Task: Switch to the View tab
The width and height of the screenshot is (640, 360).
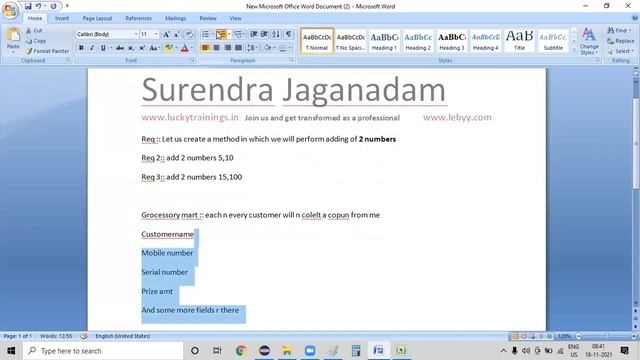Action: [x=235, y=18]
